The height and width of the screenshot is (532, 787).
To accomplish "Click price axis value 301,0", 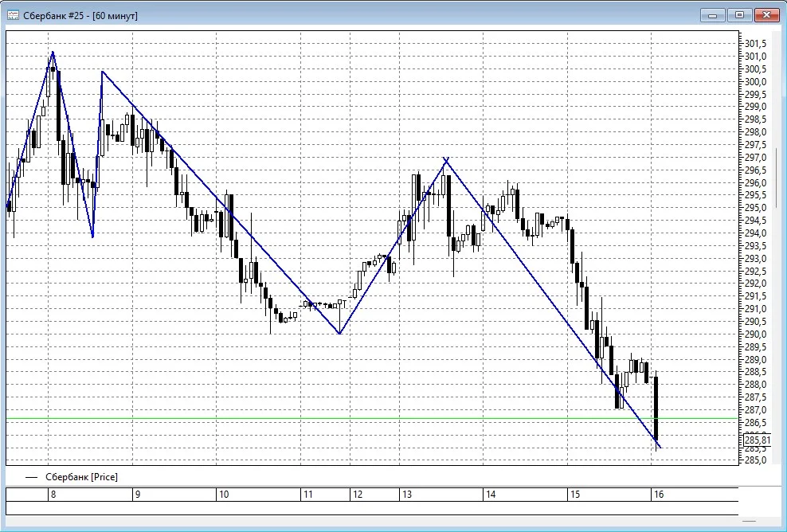I will click(755, 57).
